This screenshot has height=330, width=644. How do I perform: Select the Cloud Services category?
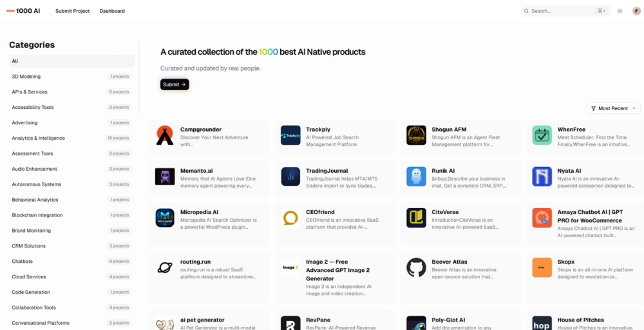[x=71, y=277]
